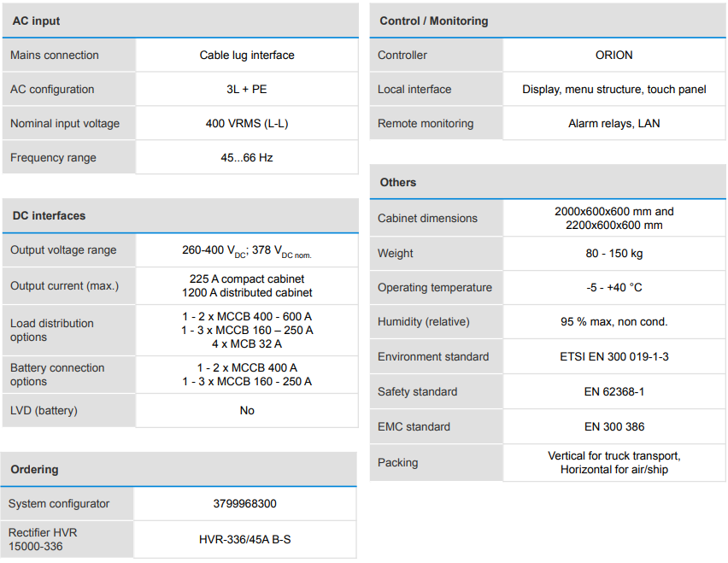Select the ORION controller value
Image resolution: width=728 pixels, height=563 pixels.
(x=614, y=55)
